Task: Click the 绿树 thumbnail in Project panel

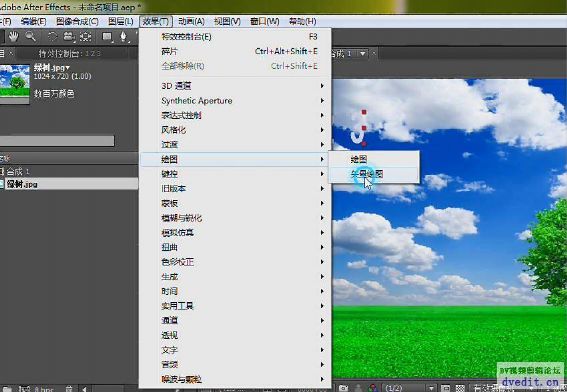Action: tap(14, 84)
